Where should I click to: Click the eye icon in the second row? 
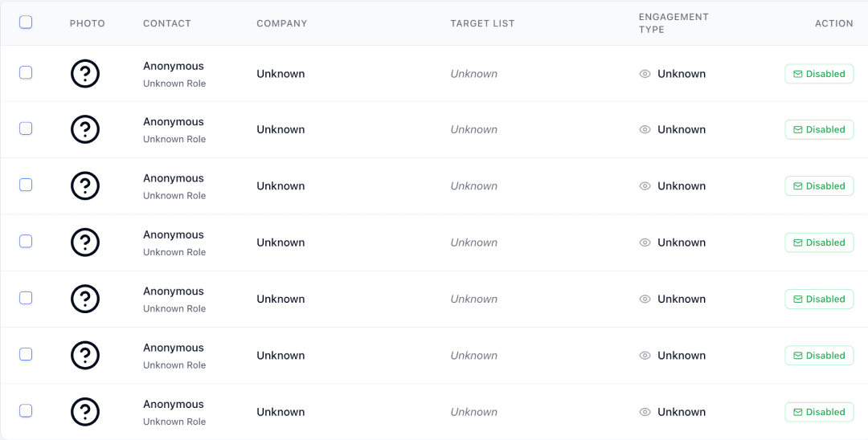[x=645, y=129]
